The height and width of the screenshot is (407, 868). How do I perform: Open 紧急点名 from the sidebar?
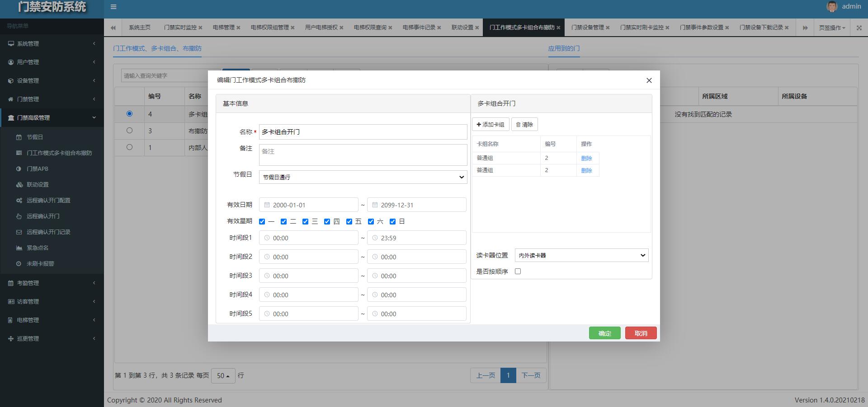(x=37, y=248)
